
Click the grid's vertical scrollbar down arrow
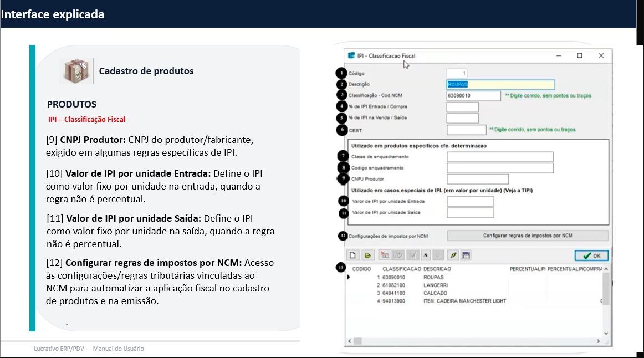click(606, 333)
